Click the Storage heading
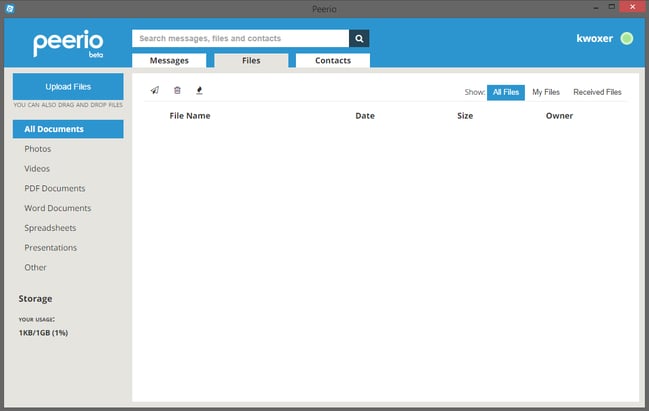649x411 pixels. pyautogui.click(x=35, y=299)
